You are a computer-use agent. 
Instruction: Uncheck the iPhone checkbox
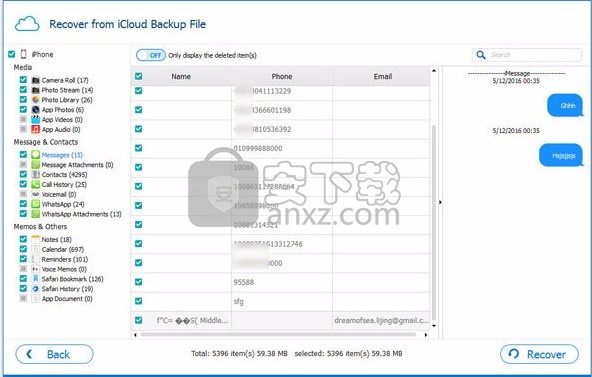[x=12, y=54]
